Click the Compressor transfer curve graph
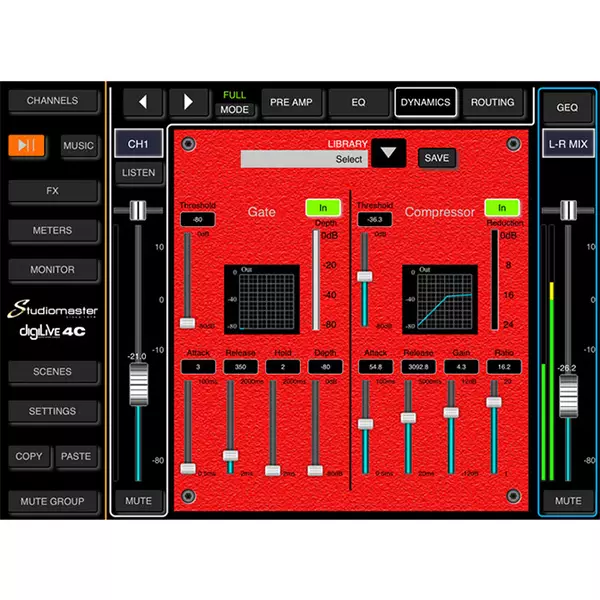The width and height of the screenshot is (600, 600). click(438, 297)
